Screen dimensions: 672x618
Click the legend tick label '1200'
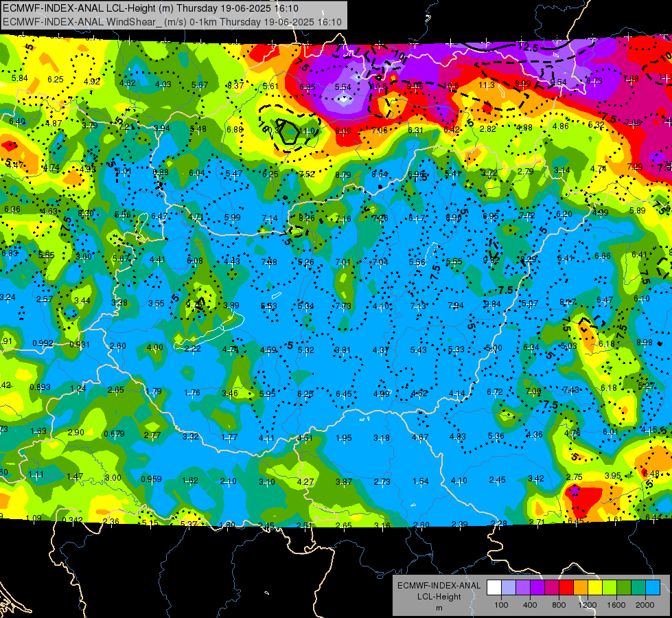[x=588, y=605]
